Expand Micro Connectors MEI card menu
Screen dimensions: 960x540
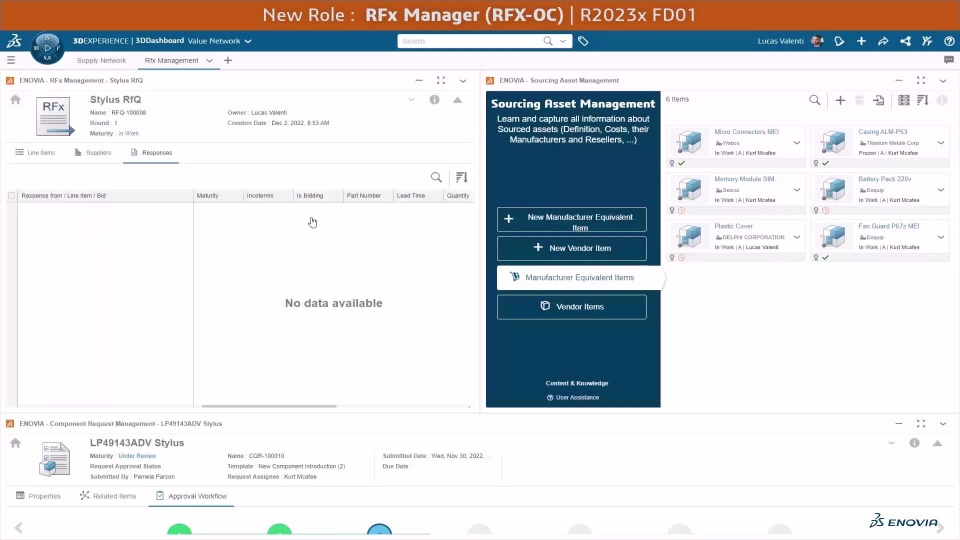pyautogui.click(x=797, y=143)
